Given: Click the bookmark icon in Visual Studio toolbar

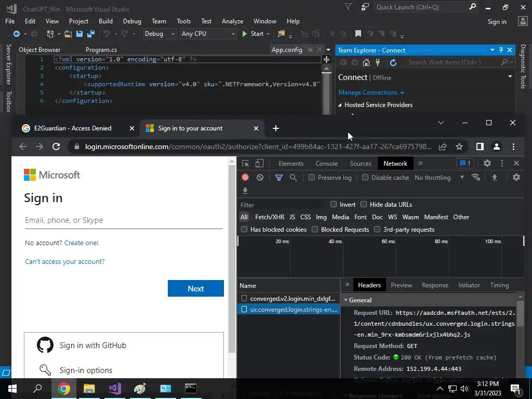Looking at the screenshot, I should click(x=358, y=34).
